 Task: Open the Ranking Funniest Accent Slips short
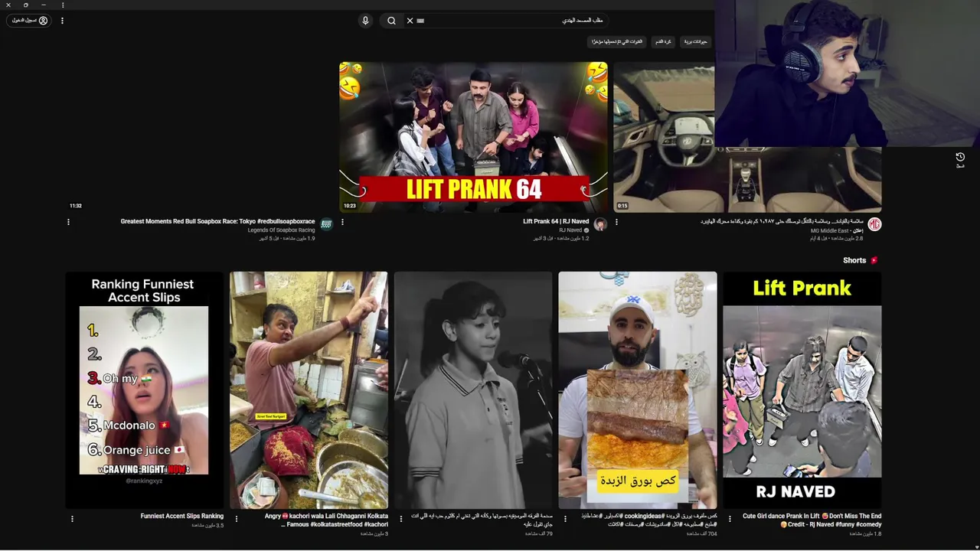(144, 390)
